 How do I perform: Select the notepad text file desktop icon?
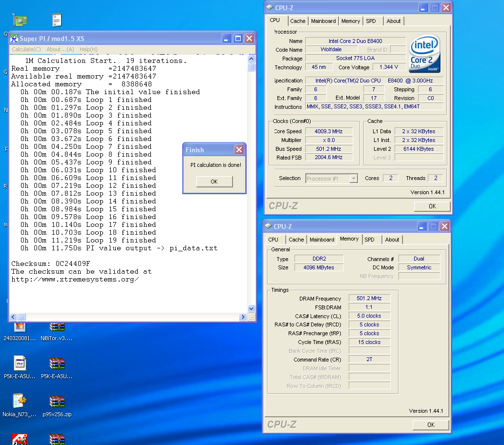click(x=57, y=20)
